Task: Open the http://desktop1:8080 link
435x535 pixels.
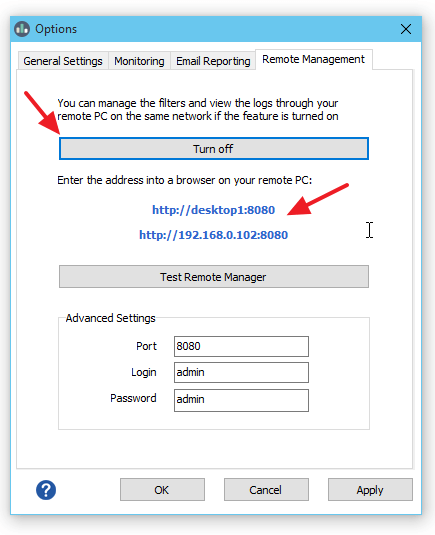Action: 214,210
